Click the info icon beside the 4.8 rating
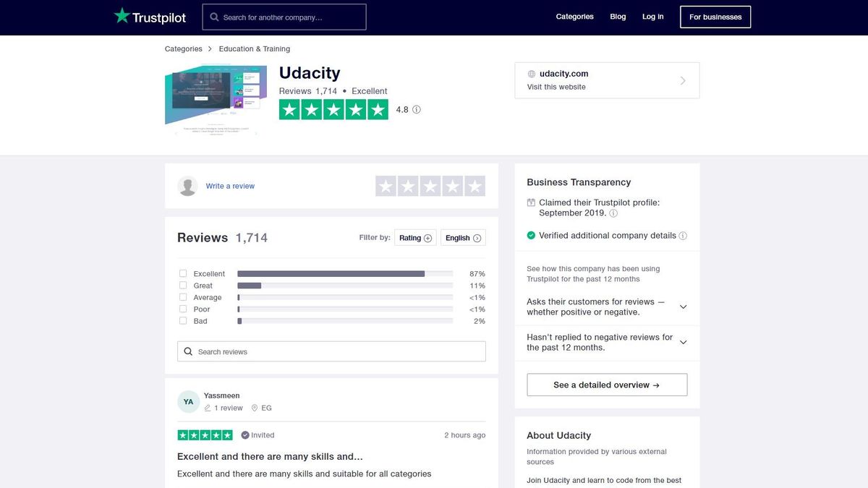 pos(416,109)
